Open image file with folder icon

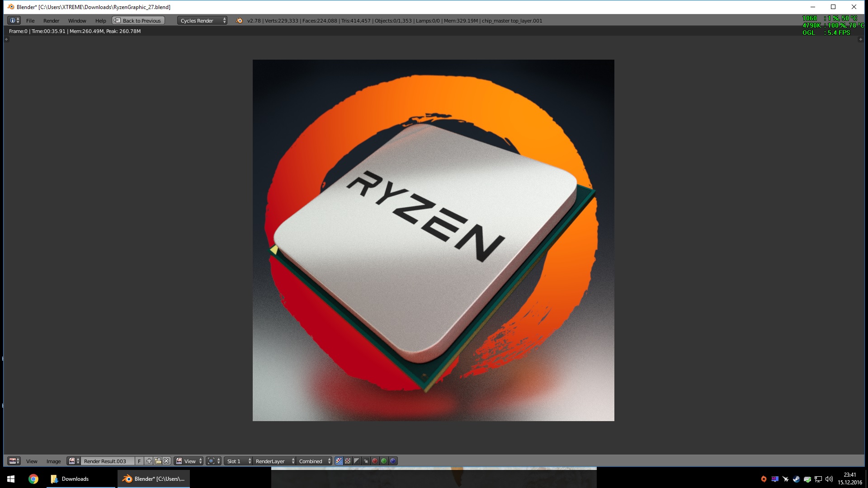[x=158, y=461]
